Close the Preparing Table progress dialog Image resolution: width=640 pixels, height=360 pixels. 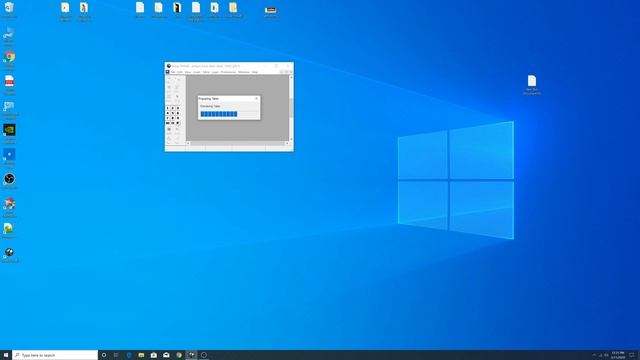(256, 98)
